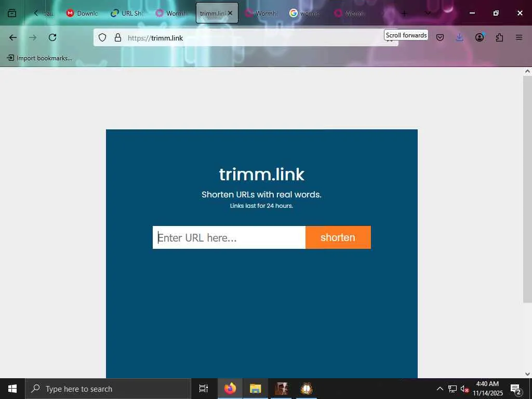The width and height of the screenshot is (532, 399).
Task: Click the muted volume tray icon
Action: pos(464,389)
